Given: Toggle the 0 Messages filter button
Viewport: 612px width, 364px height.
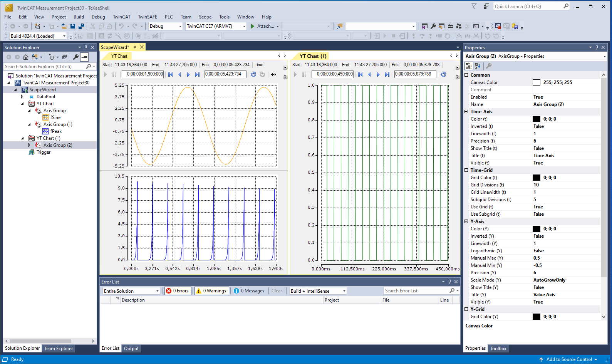Looking at the screenshot, I should tap(249, 291).
